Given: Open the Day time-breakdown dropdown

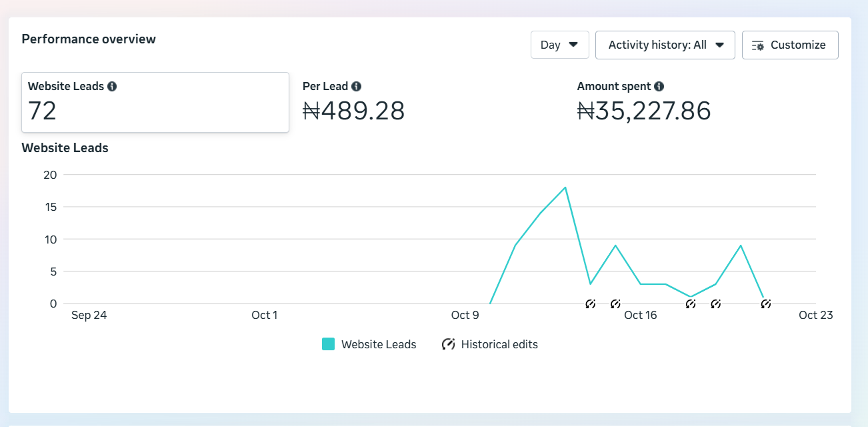Looking at the screenshot, I should [x=559, y=44].
